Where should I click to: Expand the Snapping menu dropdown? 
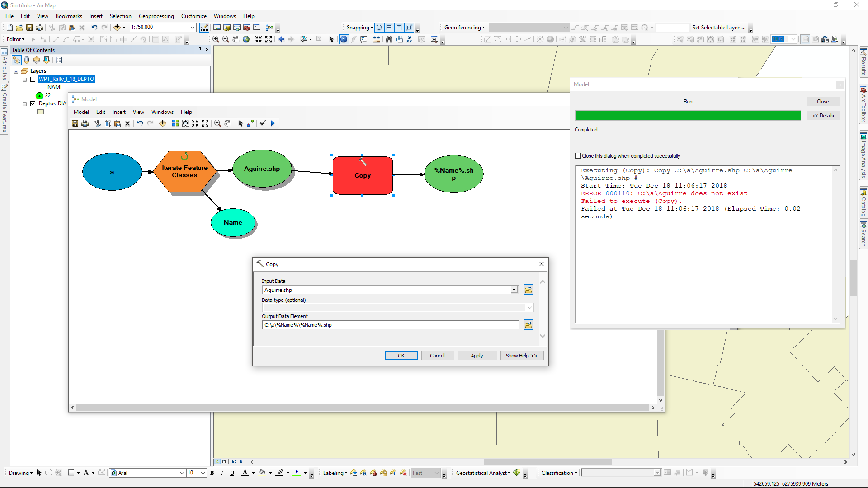[360, 28]
